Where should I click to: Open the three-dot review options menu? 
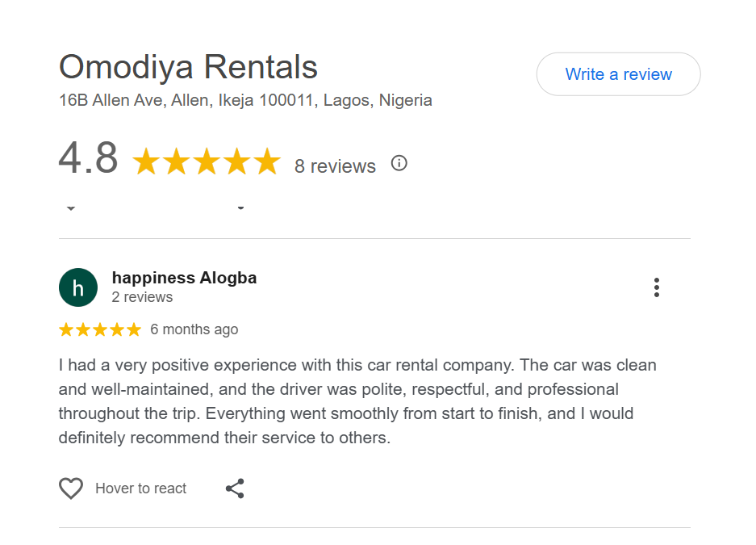657,287
